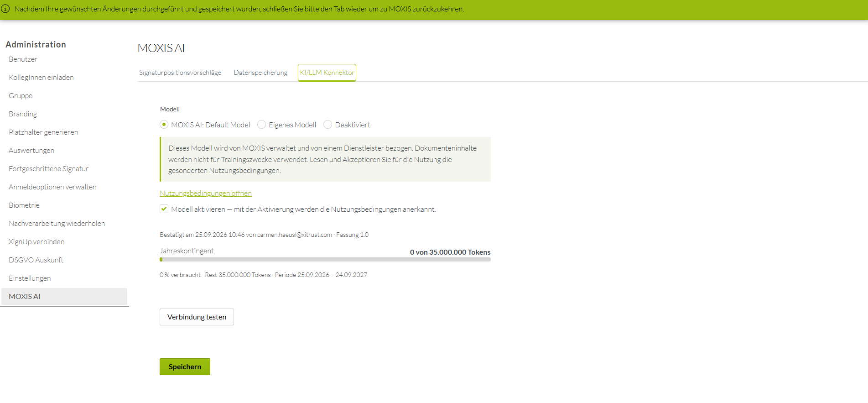Select MOXIS AI: Default Model radio
868x403 pixels.
tap(164, 125)
